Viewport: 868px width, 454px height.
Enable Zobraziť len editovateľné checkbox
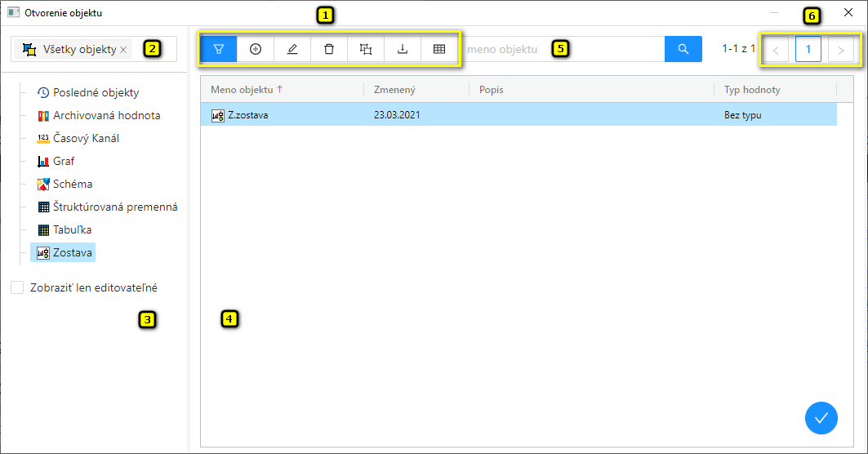tap(17, 287)
